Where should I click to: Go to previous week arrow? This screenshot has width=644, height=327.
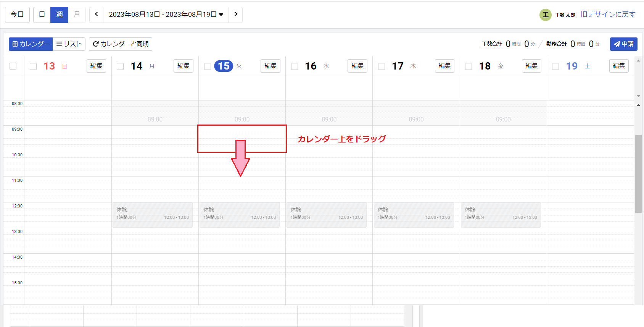click(96, 15)
